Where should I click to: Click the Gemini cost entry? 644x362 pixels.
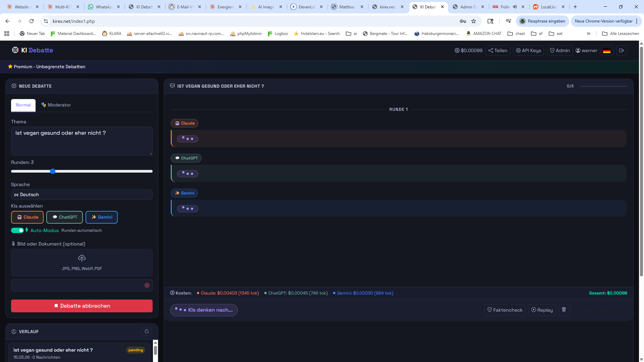[x=363, y=293]
